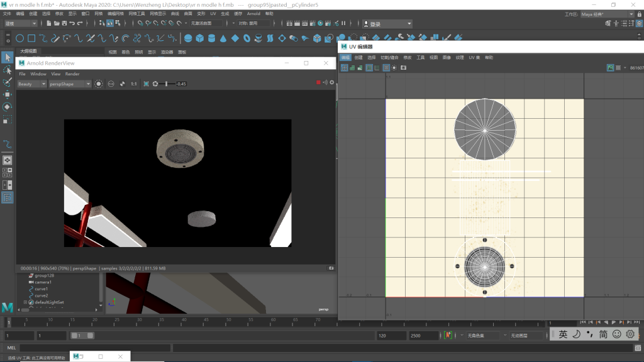Open the sign-in account dropdown
The image size is (644, 362).
[387, 24]
